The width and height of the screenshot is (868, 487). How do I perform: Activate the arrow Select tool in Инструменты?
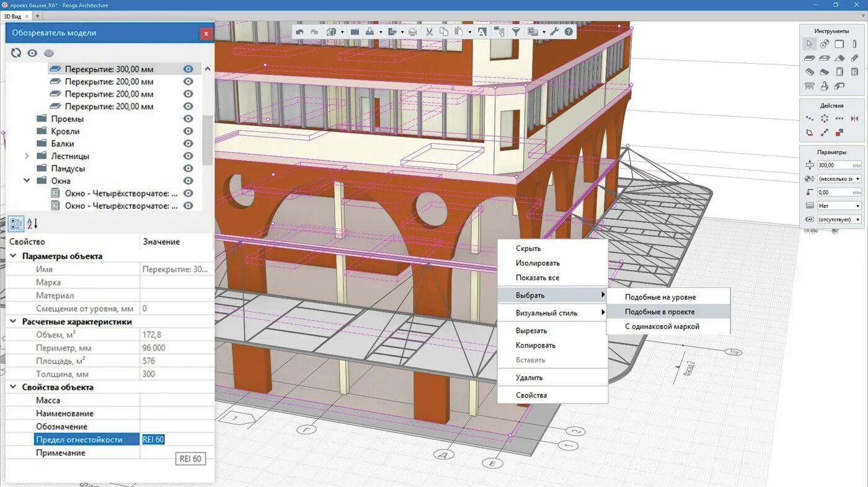coord(809,44)
